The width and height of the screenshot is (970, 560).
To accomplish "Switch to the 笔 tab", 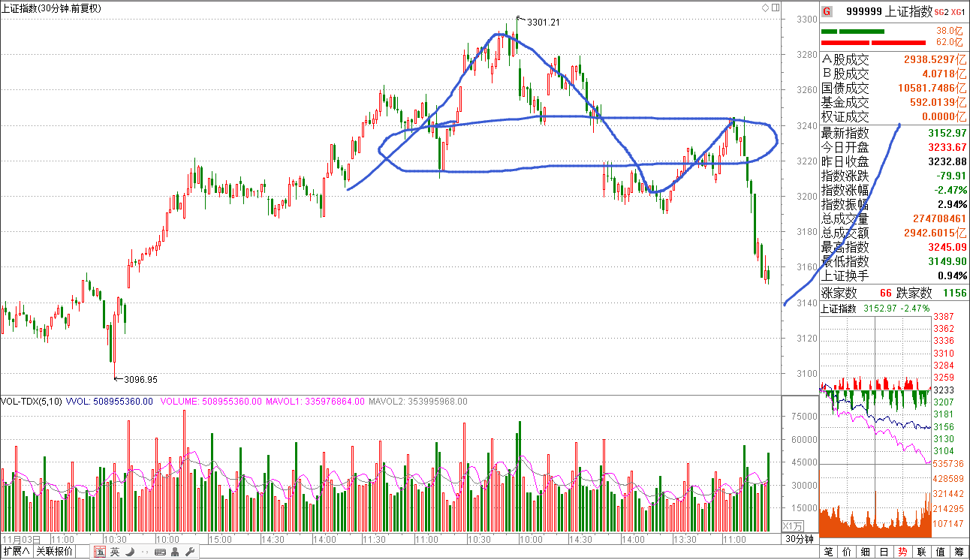I will [829, 552].
